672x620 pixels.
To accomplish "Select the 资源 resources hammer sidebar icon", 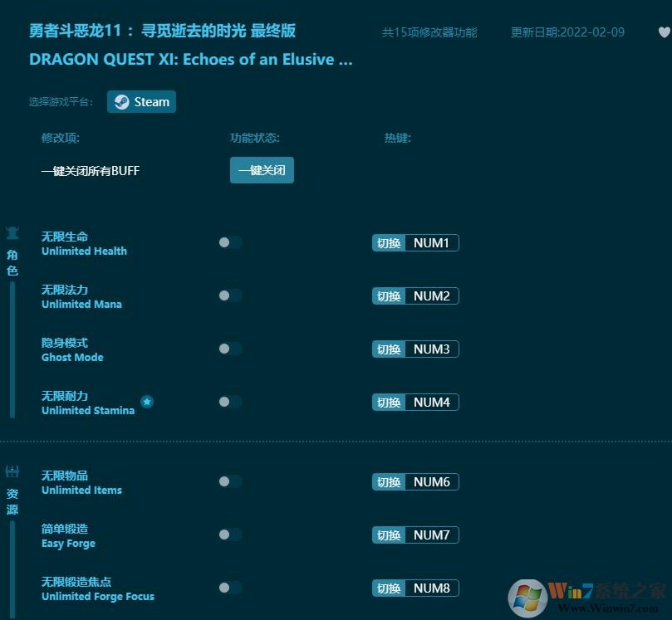I will click(12, 471).
